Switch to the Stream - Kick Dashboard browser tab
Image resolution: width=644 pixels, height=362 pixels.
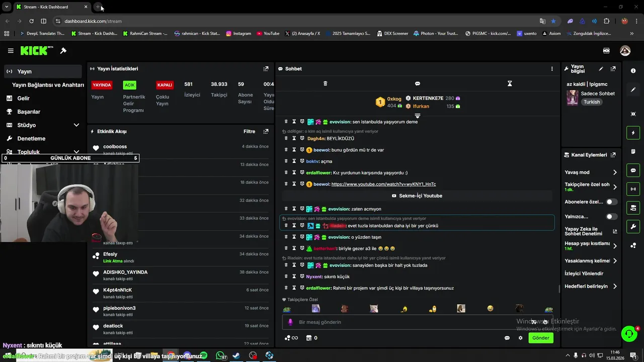pyautogui.click(x=51, y=7)
